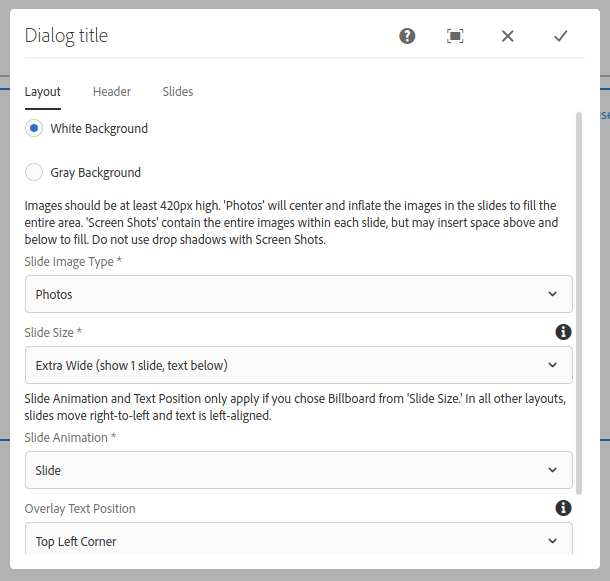Click the chevron arrow in Photos dropdown
This screenshot has width=610, height=581.
[x=552, y=294]
